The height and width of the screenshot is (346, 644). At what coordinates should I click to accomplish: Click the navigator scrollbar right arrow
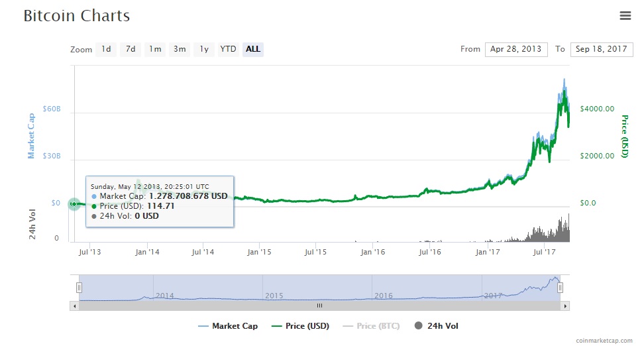coord(565,306)
